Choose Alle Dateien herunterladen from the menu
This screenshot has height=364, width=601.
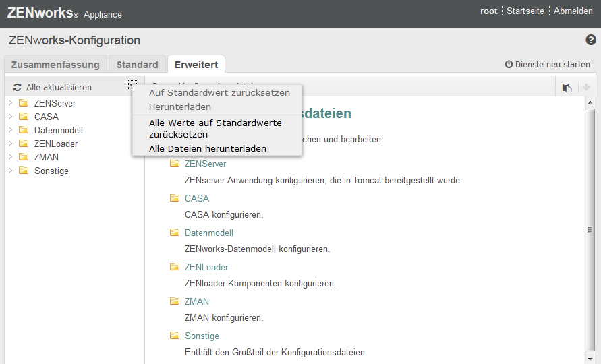pos(207,148)
